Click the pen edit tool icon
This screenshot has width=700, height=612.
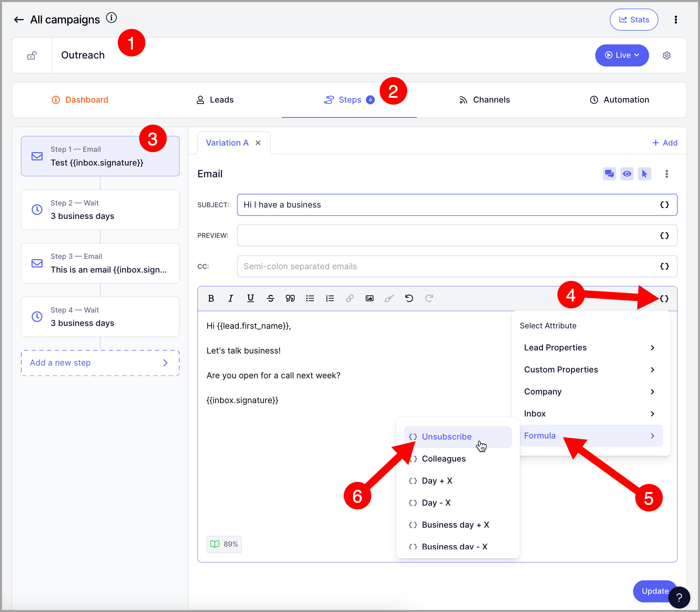pos(389,298)
